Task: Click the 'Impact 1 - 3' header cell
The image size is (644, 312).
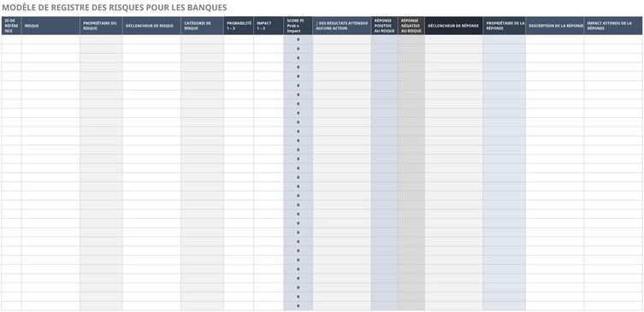Action: [x=269, y=26]
